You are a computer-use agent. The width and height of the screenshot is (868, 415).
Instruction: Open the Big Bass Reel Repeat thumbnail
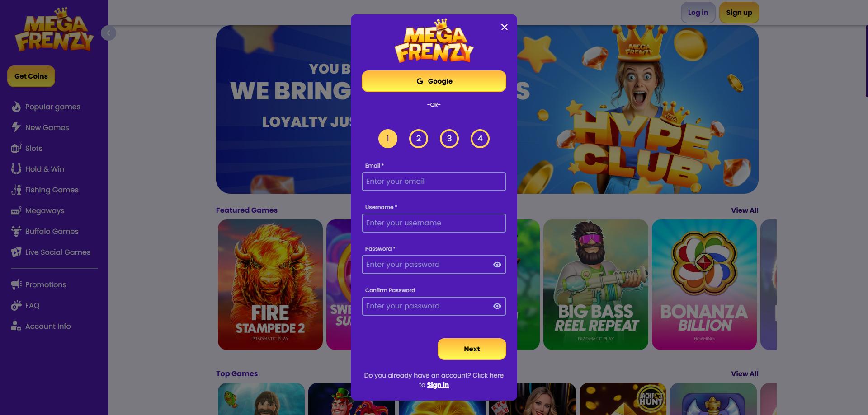(x=596, y=284)
